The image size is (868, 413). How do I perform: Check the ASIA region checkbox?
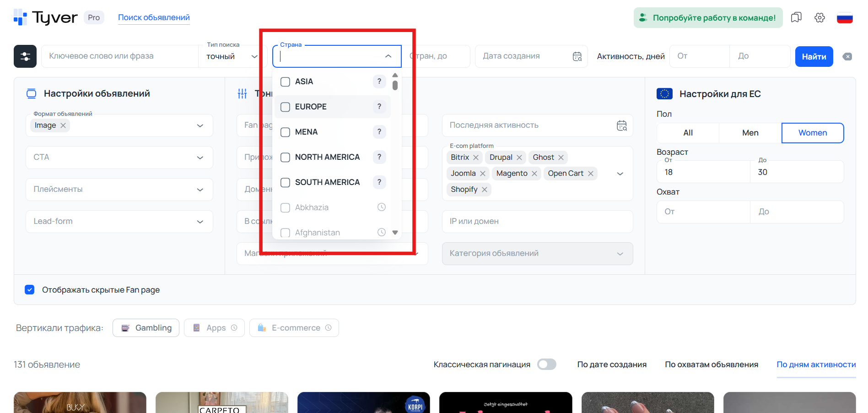coord(286,82)
